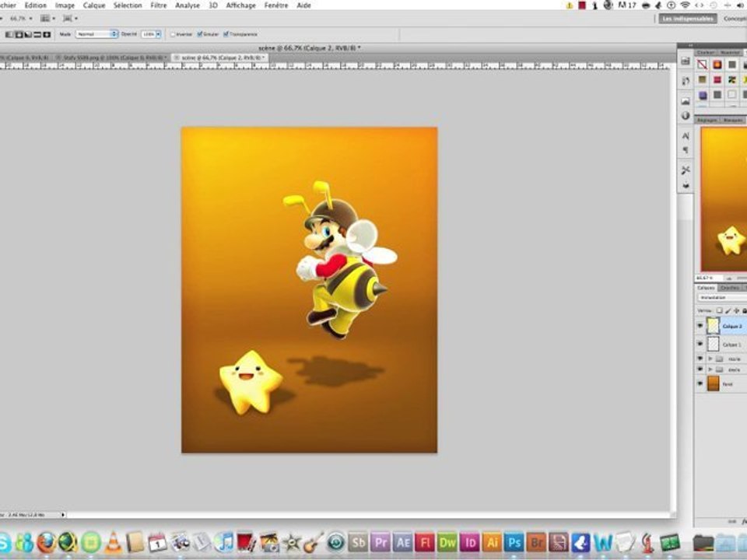747x560 pixels.
Task: Open the Opacité value dropdown
Action: click(158, 34)
